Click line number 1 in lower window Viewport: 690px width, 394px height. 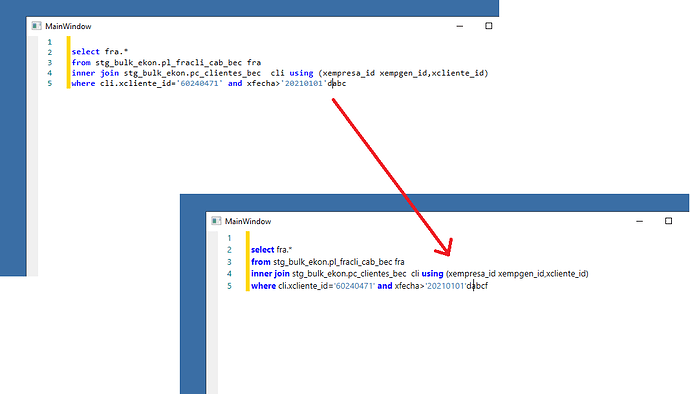[x=229, y=238]
